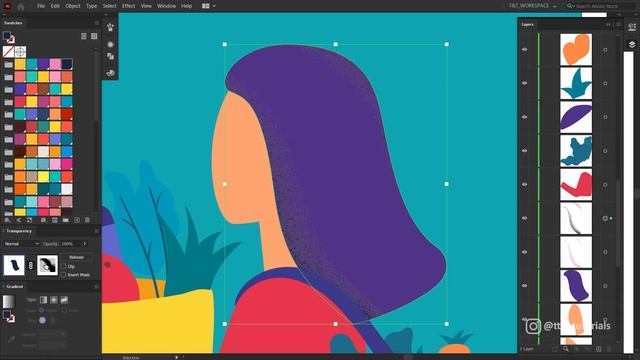Click the Home icon in top bar
Viewport: 640px width, 360px height.
point(21,6)
